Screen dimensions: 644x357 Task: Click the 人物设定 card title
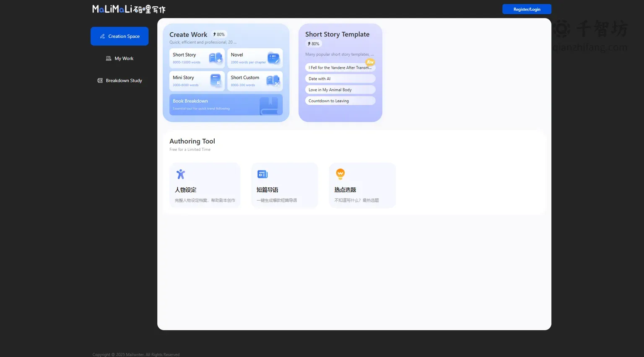coord(186,190)
